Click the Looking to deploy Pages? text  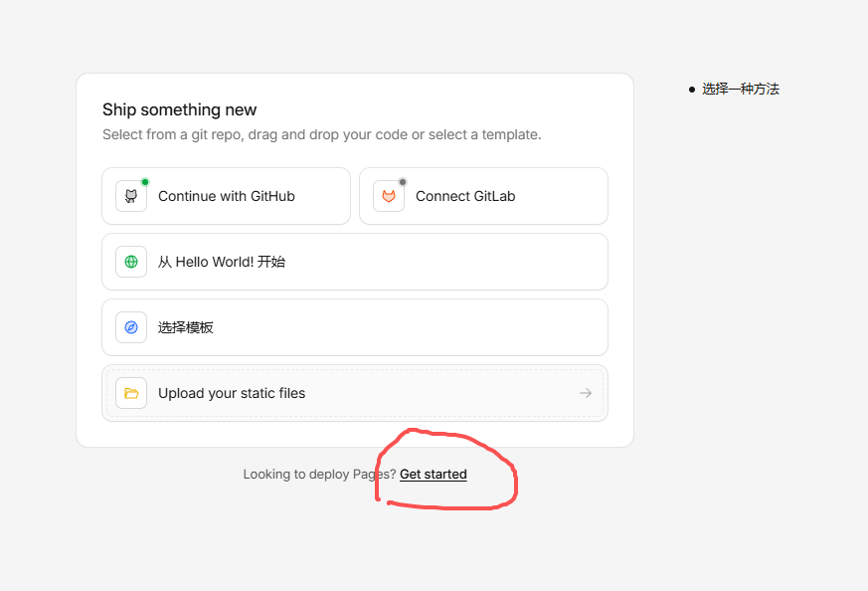pyautogui.click(x=318, y=475)
